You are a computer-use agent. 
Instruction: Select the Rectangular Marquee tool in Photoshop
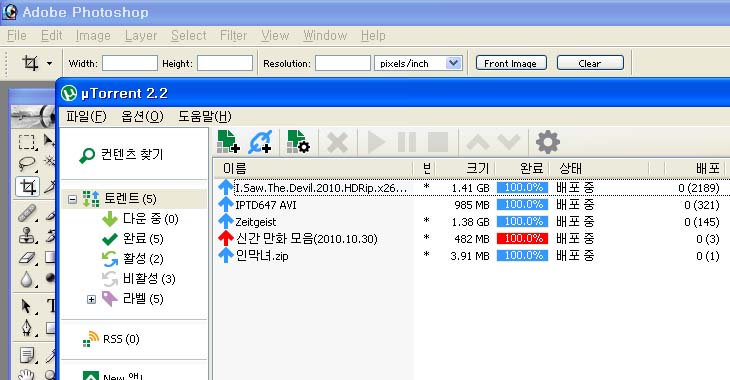click(x=27, y=142)
